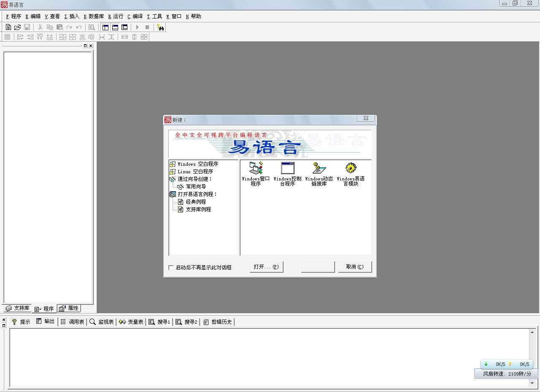Switch to the 调用表 tab

72,322
